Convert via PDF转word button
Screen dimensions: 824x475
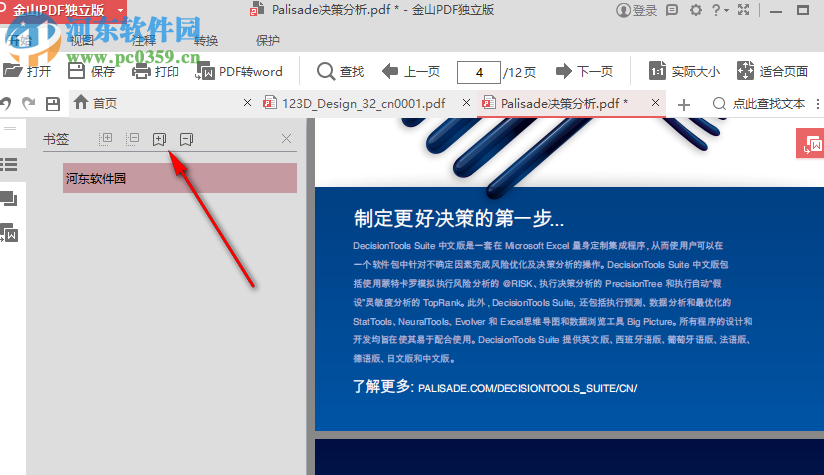[239, 71]
